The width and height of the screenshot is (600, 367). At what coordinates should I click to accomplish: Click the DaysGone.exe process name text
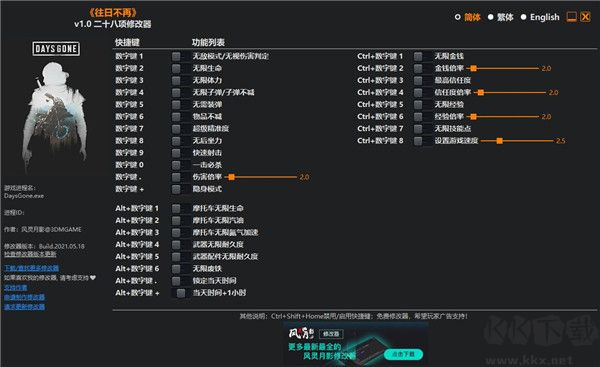(24, 196)
